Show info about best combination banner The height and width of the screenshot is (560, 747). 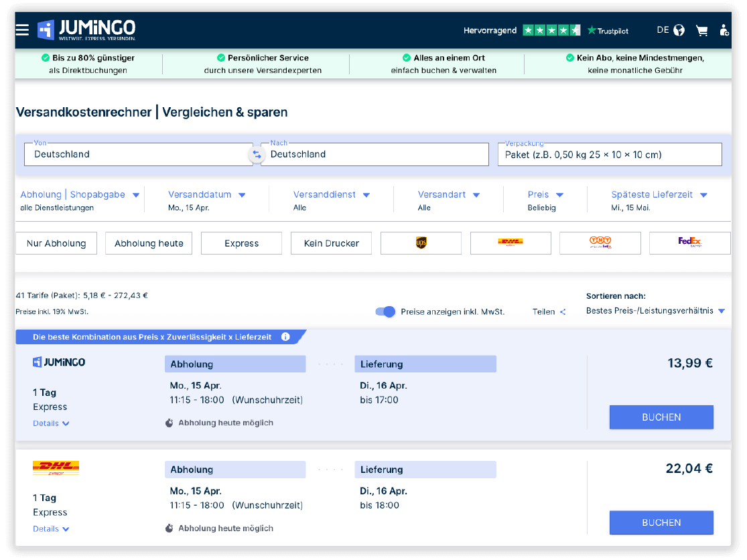[x=285, y=337]
